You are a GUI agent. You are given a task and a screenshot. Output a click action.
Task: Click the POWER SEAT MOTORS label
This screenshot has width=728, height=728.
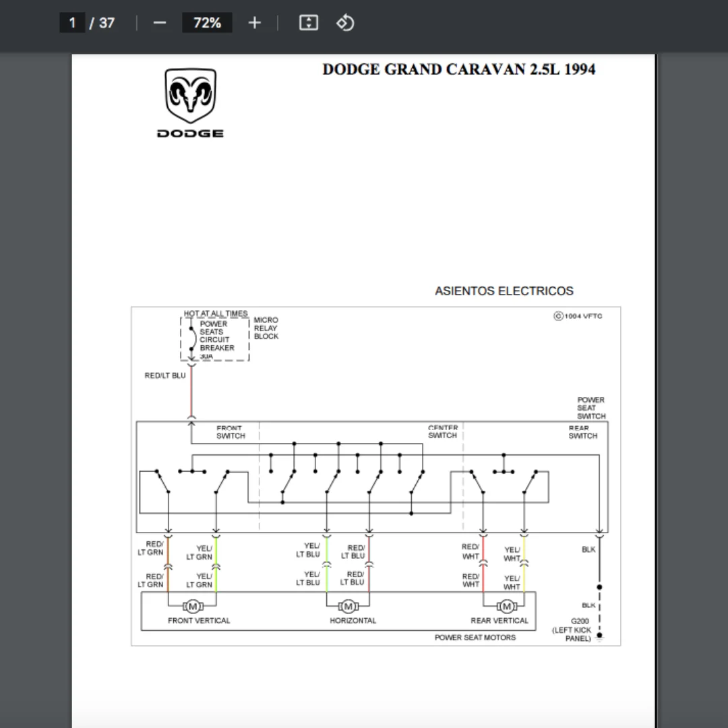tap(475, 638)
